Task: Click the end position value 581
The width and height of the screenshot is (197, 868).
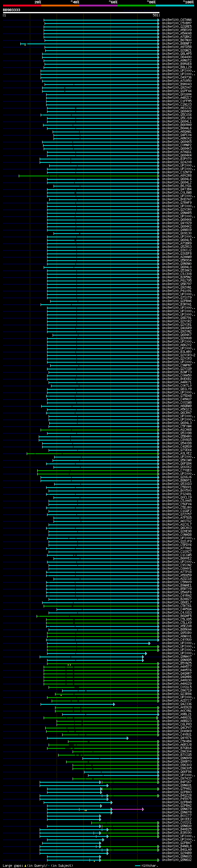Action: coord(155,15)
